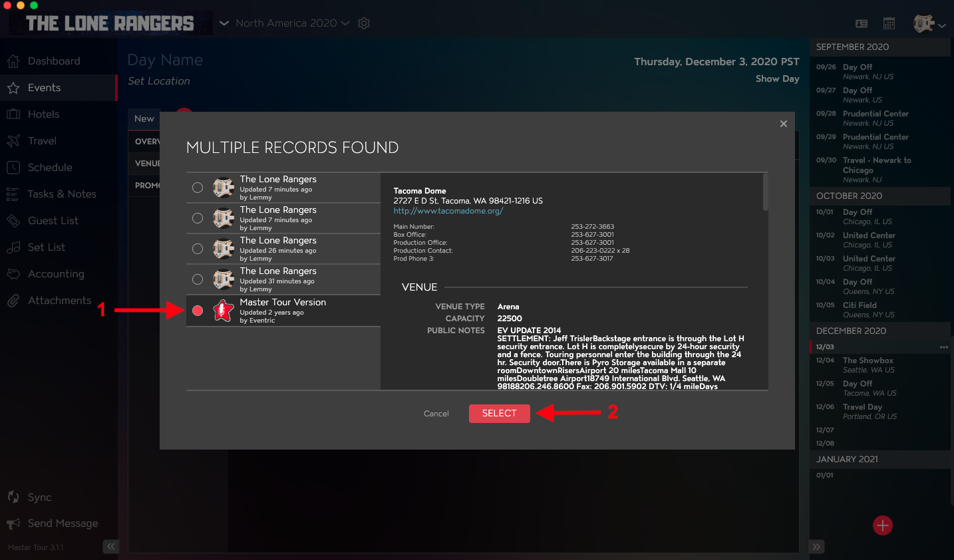This screenshot has height=560, width=954.
Task: Open Send Message megaphone icon
Action: click(x=13, y=523)
